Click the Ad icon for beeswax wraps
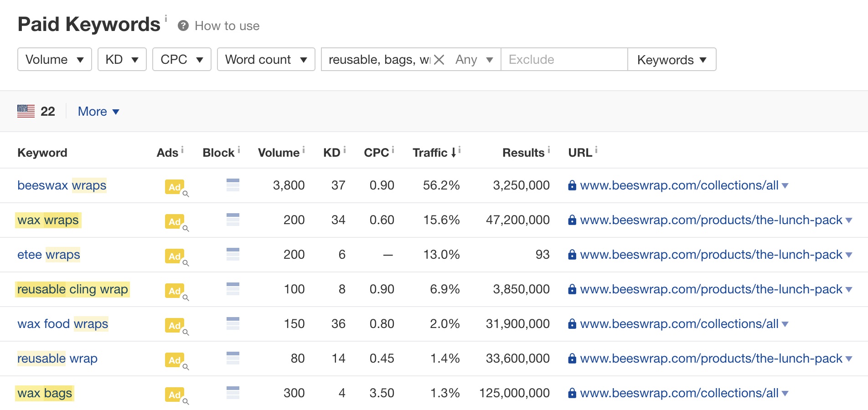This screenshot has height=410, width=868. [x=175, y=187]
